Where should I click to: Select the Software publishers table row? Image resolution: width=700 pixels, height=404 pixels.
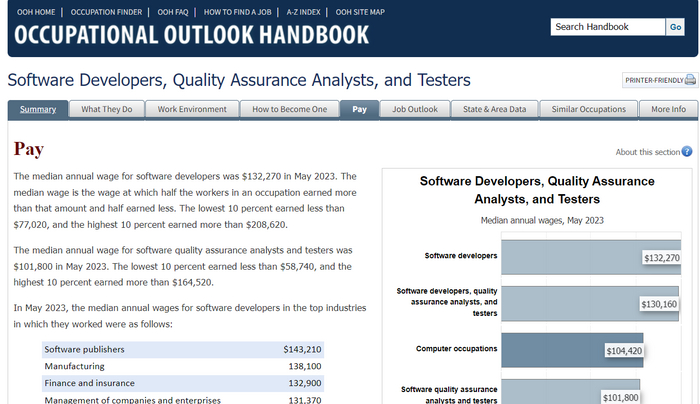(183, 350)
